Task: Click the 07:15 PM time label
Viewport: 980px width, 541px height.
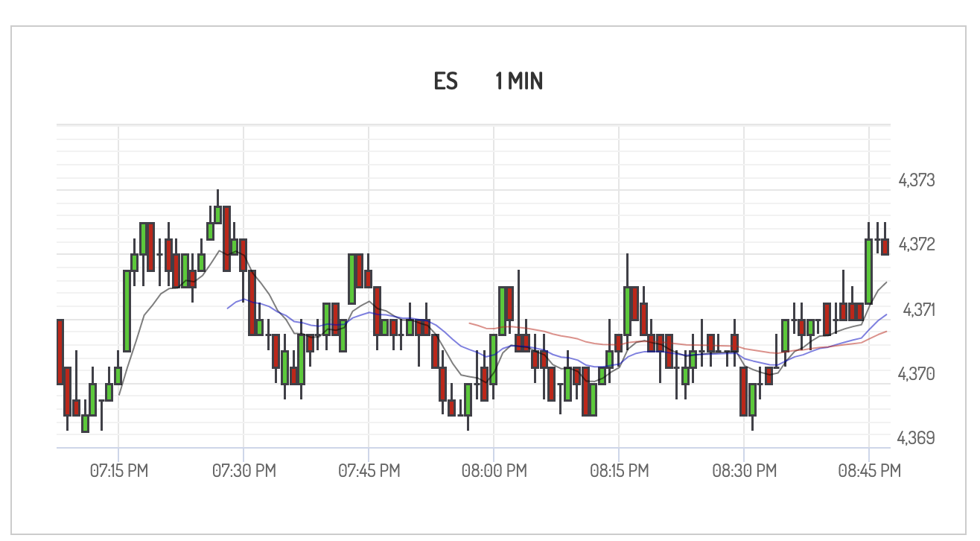Action: point(119,471)
